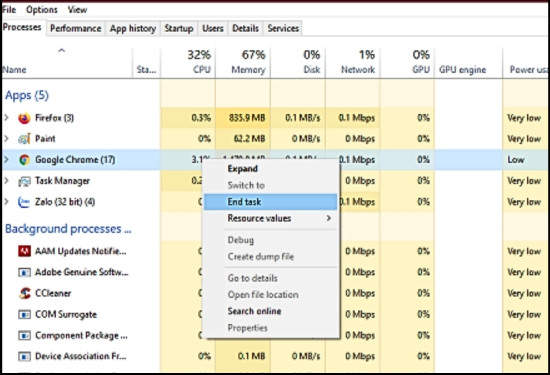This screenshot has width=550, height=375.
Task: Open the File menu
Action: tap(9, 9)
